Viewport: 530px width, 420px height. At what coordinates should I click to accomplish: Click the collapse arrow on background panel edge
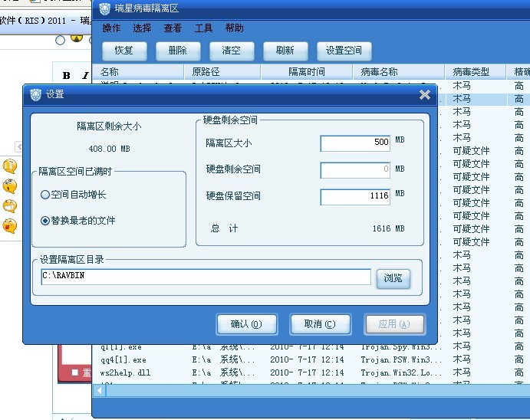pos(19,146)
